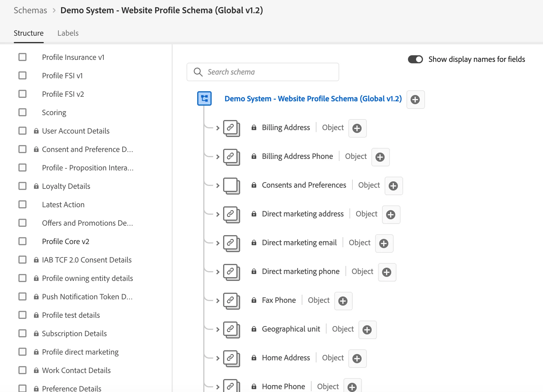543x392 pixels.
Task: Click plus icon beside Consents and Preferences
Action: click(x=393, y=186)
